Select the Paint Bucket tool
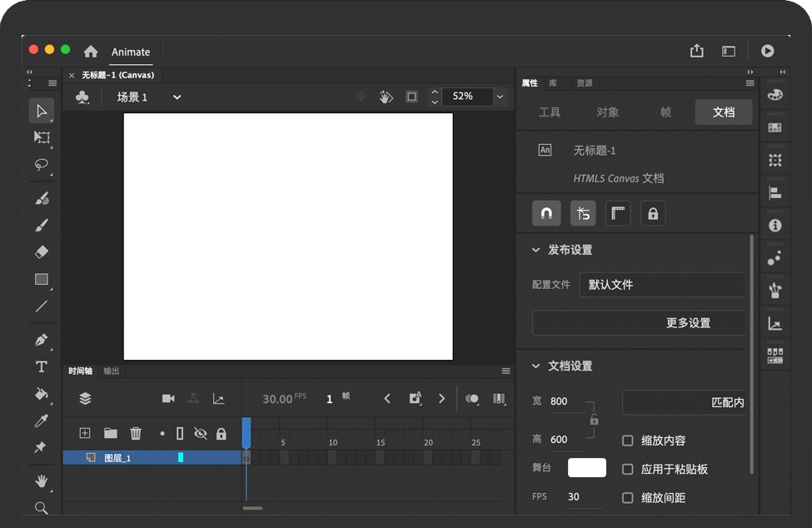812x528 pixels. pos(42,394)
